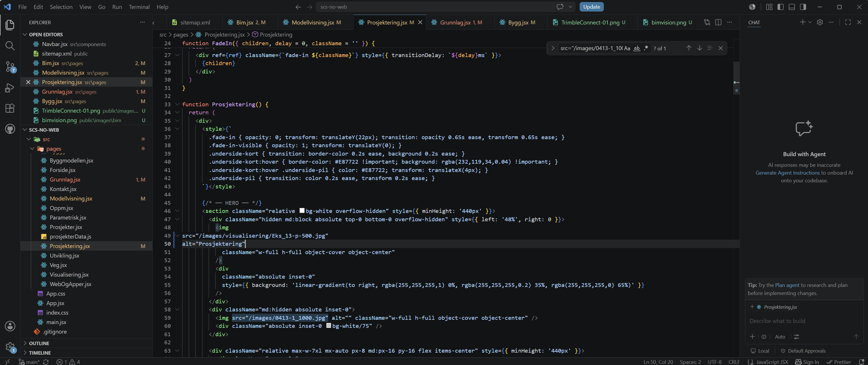The image size is (868, 365).
Task: Click the bg-white/75 color swatch on line 60
Action: (x=328, y=326)
